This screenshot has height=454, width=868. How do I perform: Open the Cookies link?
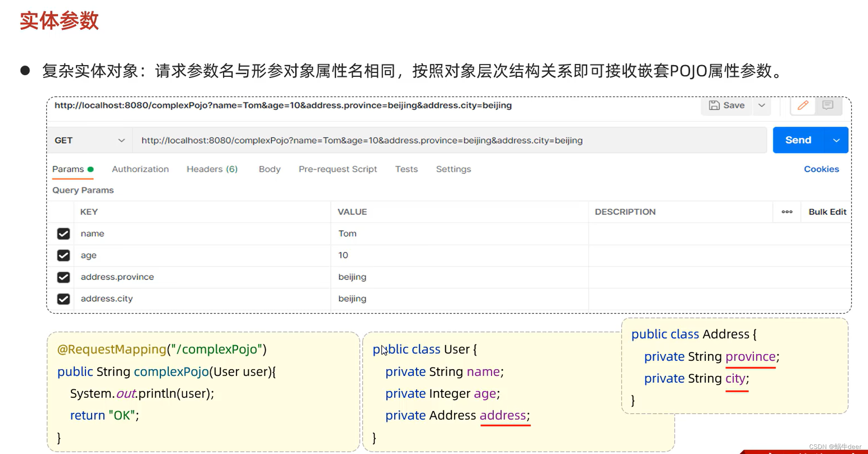click(x=821, y=169)
